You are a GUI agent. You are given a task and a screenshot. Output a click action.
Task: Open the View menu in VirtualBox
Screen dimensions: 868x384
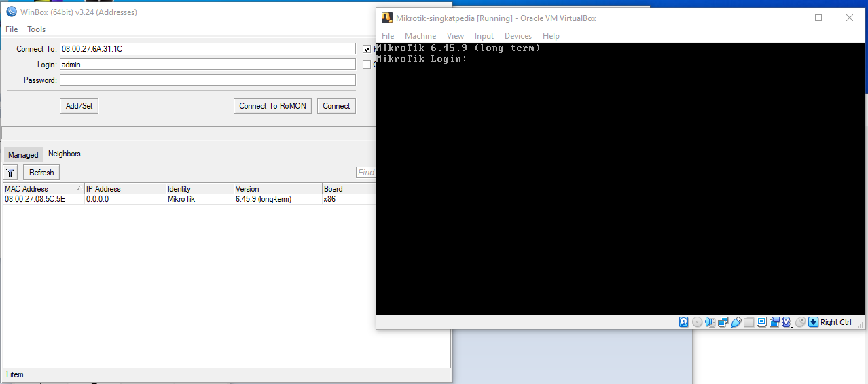456,36
